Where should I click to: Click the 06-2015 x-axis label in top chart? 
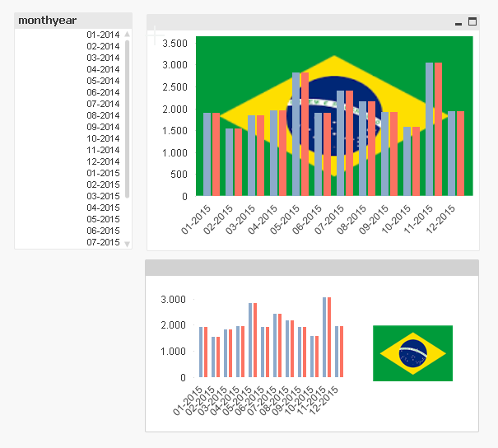point(307,220)
